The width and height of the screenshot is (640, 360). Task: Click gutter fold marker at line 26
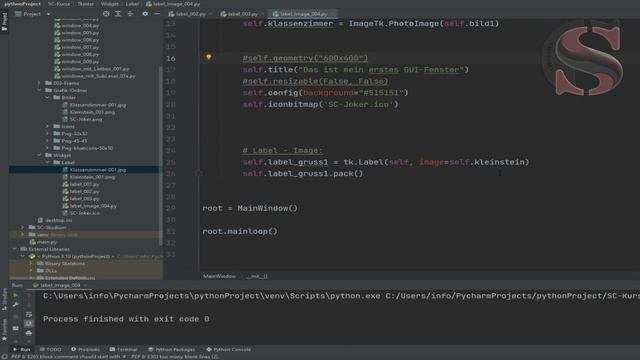click(x=199, y=173)
